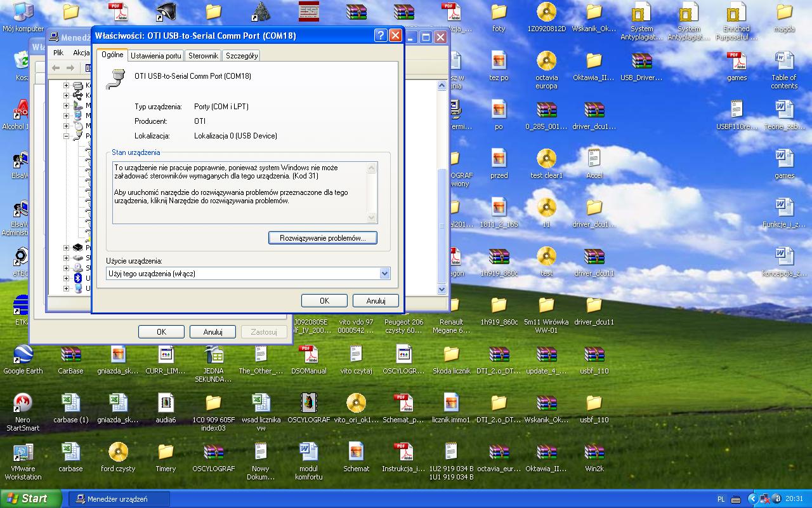Open the CURR_LIM file icon
This screenshot has width=812, height=508.
pos(166,359)
